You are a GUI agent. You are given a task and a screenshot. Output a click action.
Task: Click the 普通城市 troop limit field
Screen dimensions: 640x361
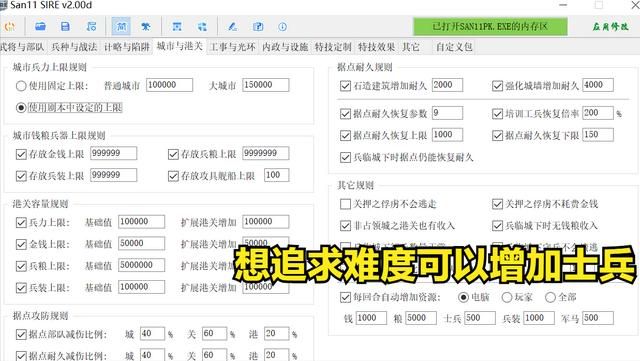coord(169,85)
